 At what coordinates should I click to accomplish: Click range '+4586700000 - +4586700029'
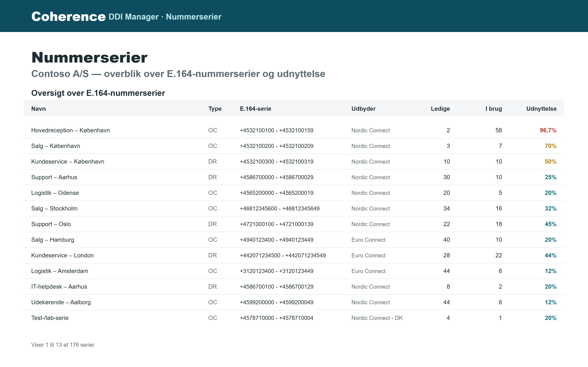point(276,177)
